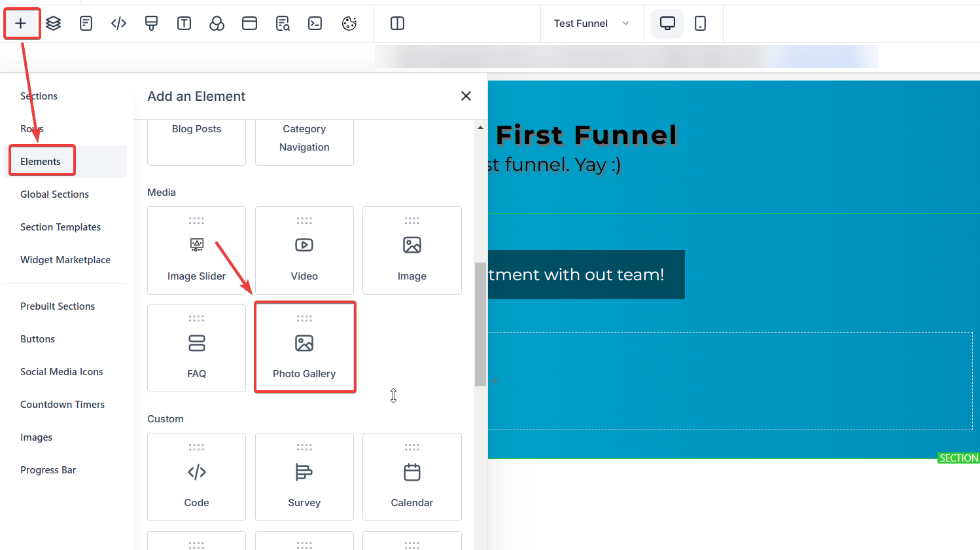
Task: Toggle the split layout panel icon
Action: [x=397, y=24]
